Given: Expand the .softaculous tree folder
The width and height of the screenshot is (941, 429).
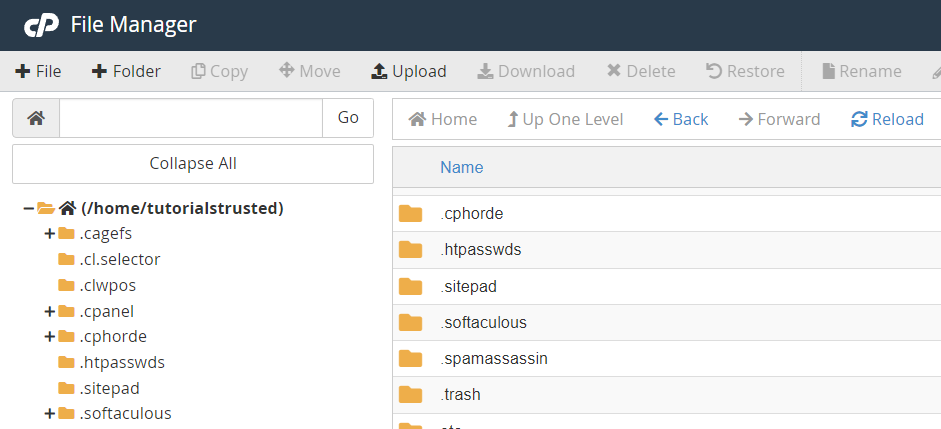Looking at the screenshot, I should [x=50, y=413].
